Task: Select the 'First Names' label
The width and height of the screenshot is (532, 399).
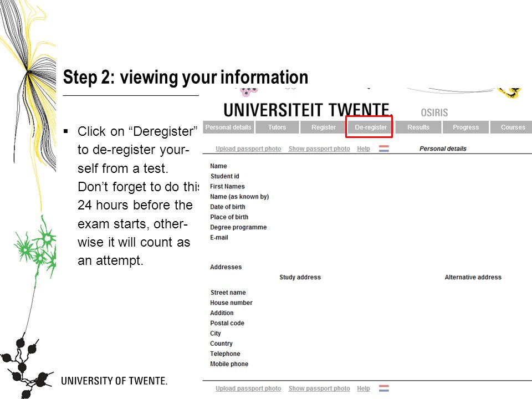Action: (227, 186)
